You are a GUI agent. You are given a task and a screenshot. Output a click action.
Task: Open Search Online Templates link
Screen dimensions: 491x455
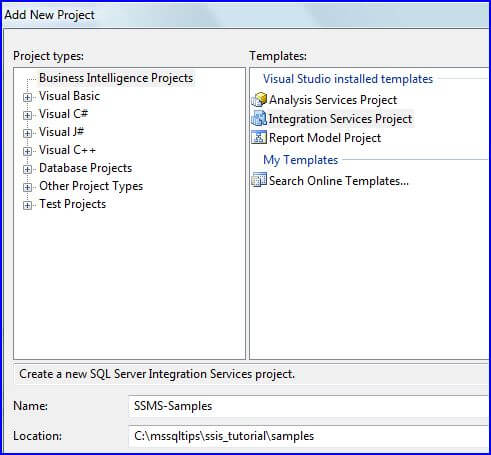(339, 181)
